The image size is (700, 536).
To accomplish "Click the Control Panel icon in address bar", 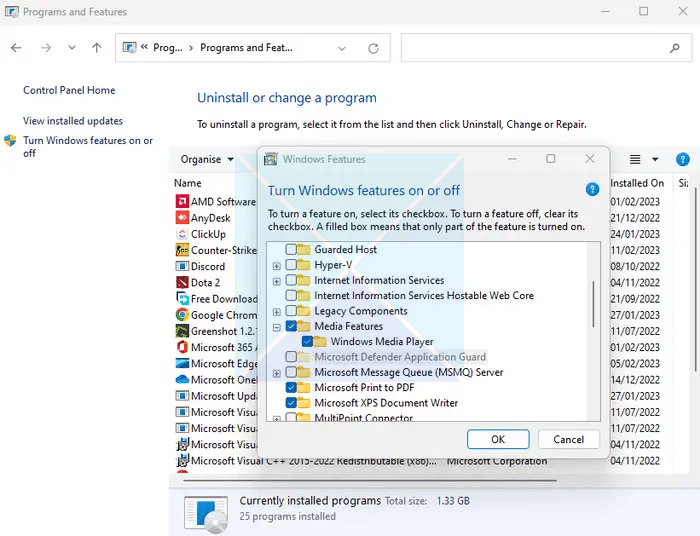I will pyautogui.click(x=129, y=47).
